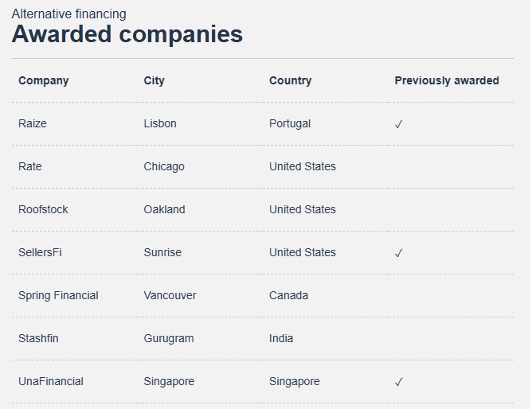Select the UnaFinancial company name

[51, 382]
